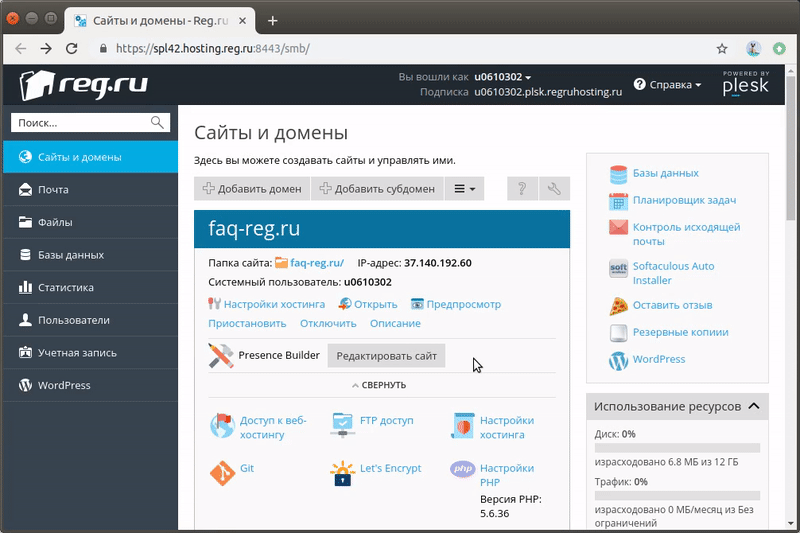Viewport: 800px width, 533px height.
Task: Click the hosting settings shield icon
Action: pos(463,426)
